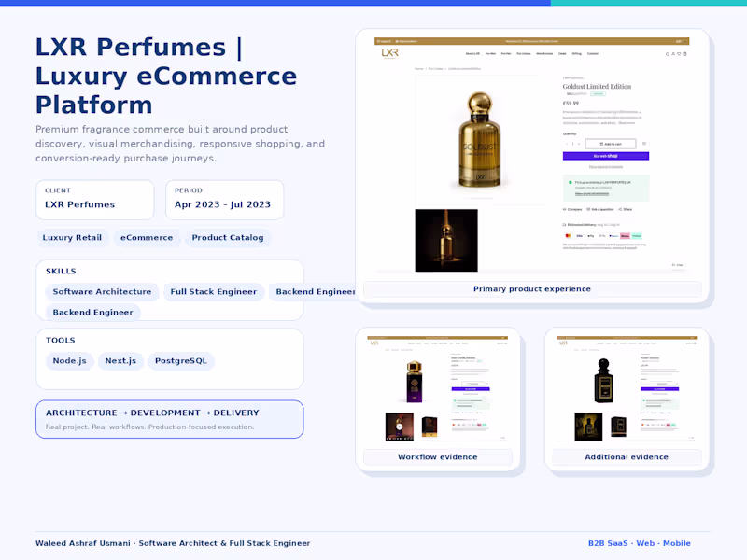Click the Ask a question link
The image size is (747, 560).
coord(600,209)
